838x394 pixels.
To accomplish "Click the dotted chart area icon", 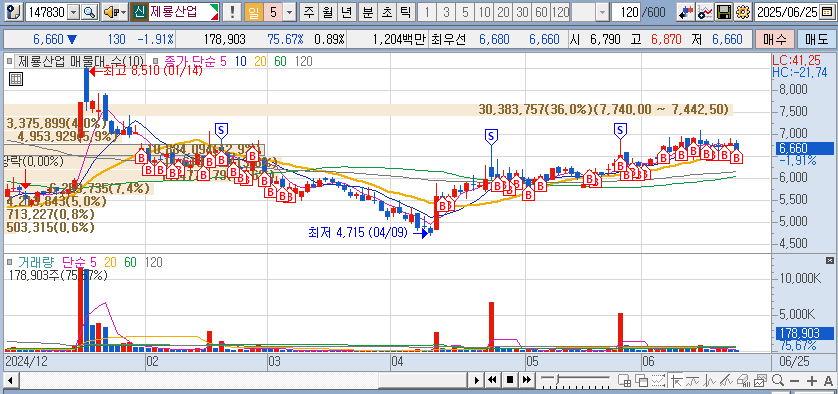I will [659, 381].
